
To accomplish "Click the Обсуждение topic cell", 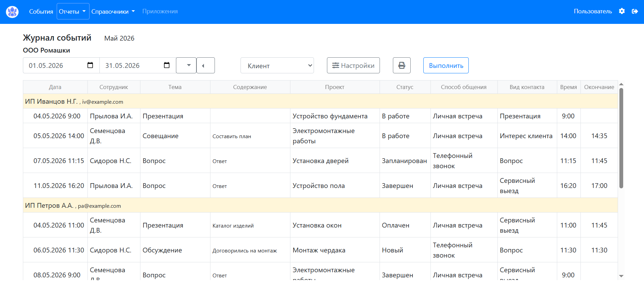I will click(x=175, y=250).
